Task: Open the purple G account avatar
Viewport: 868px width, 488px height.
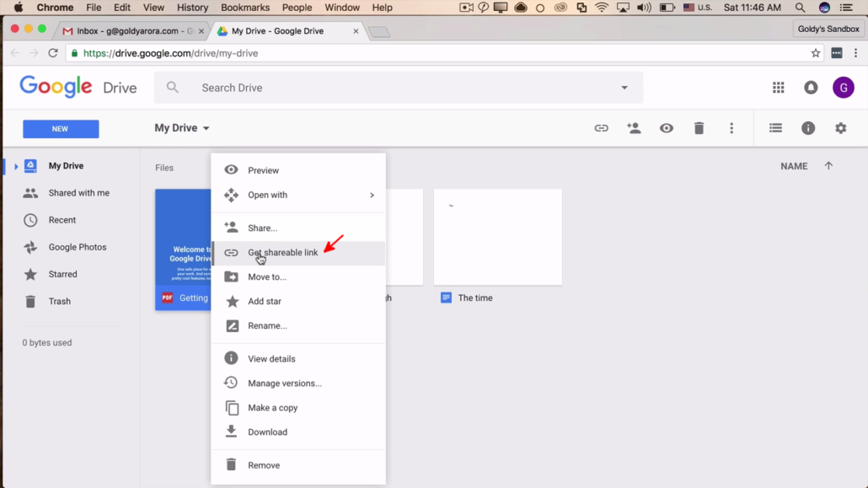Action: click(843, 88)
